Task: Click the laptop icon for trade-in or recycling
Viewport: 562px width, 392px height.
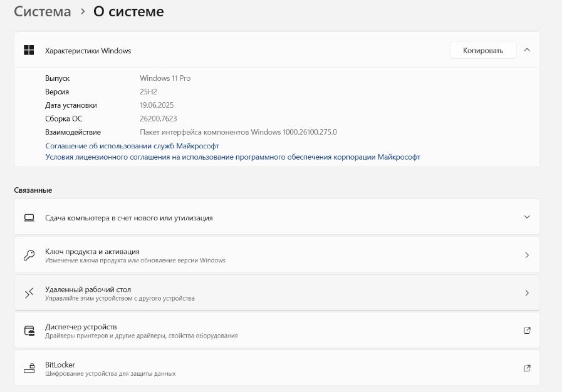Action: click(x=29, y=218)
